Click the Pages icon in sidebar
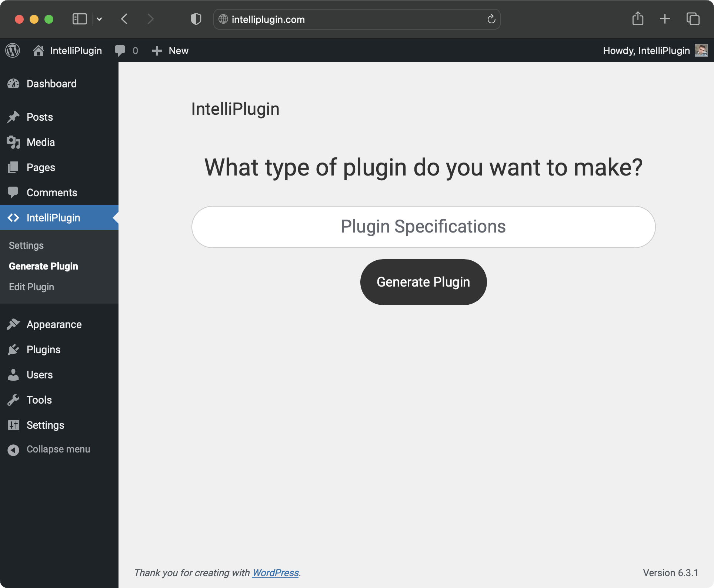The width and height of the screenshot is (714, 588). click(13, 167)
